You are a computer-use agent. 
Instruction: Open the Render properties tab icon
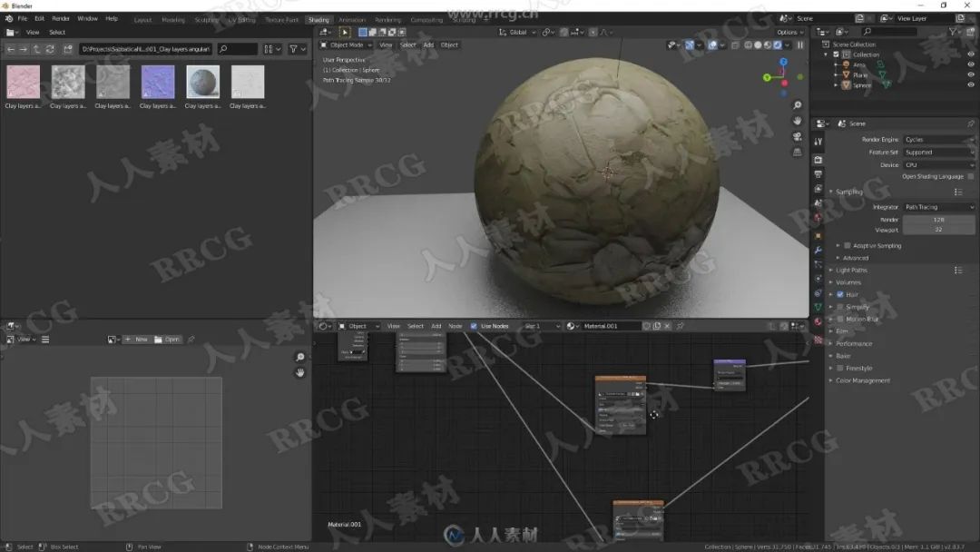(818, 160)
